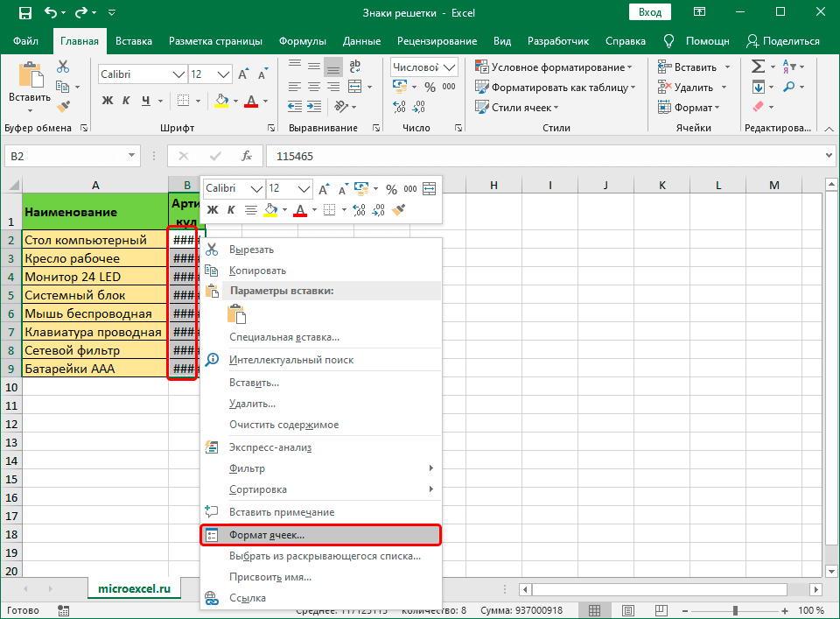
Task: Open the Name Box dropdown arrow
Action: point(131,156)
